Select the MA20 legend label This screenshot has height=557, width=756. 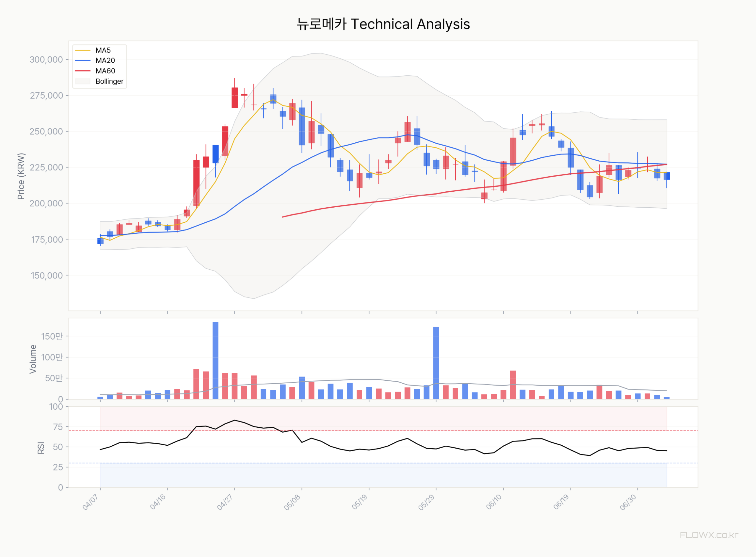[x=105, y=60]
